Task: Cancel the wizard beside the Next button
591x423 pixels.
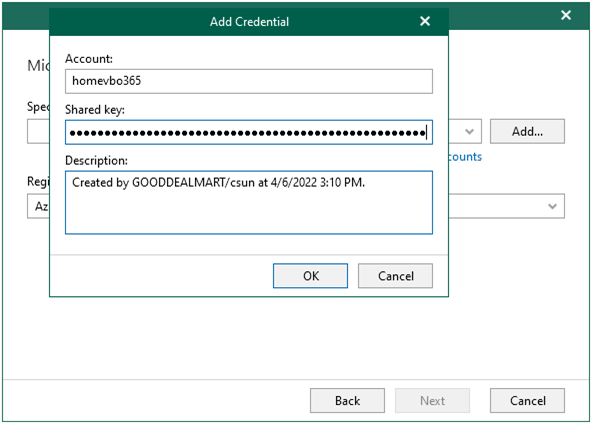Action: coord(527,400)
